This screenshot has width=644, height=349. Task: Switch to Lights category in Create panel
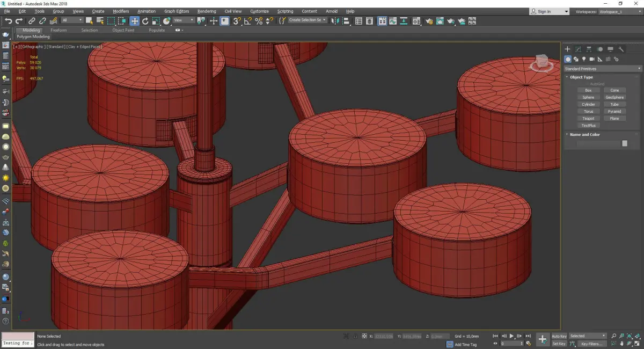click(584, 59)
